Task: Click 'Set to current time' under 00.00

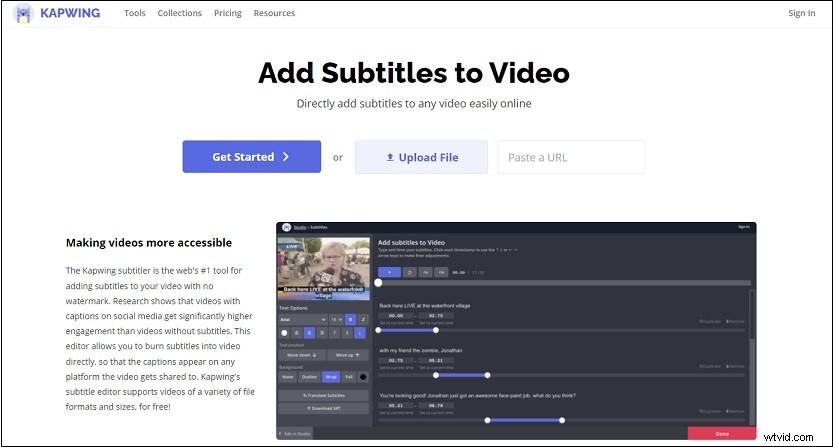Action: tap(396, 323)
